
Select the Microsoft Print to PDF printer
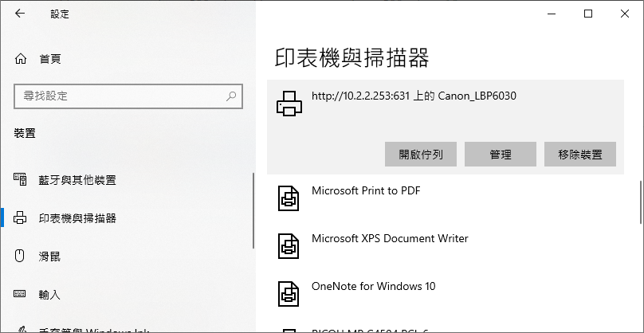[366, 191]
